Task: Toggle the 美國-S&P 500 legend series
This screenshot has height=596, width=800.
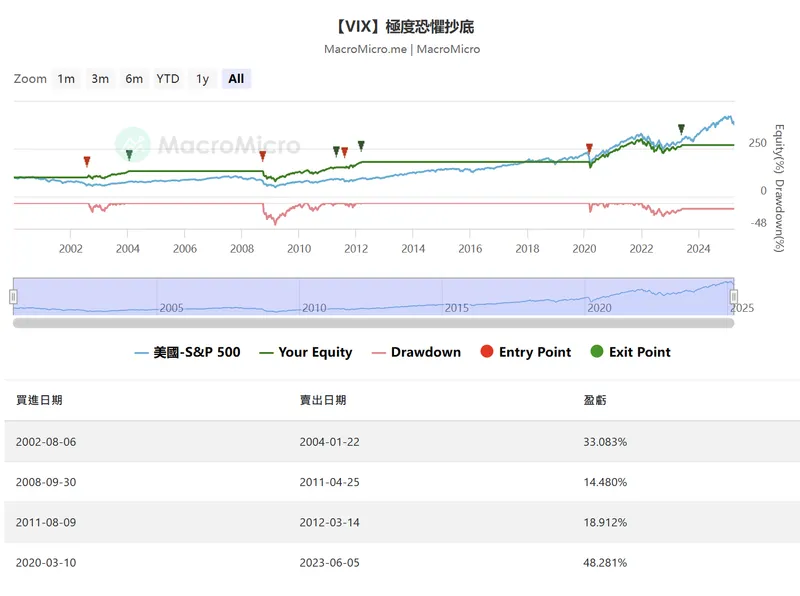Action: pyautogui.click(x=187, y=352)
